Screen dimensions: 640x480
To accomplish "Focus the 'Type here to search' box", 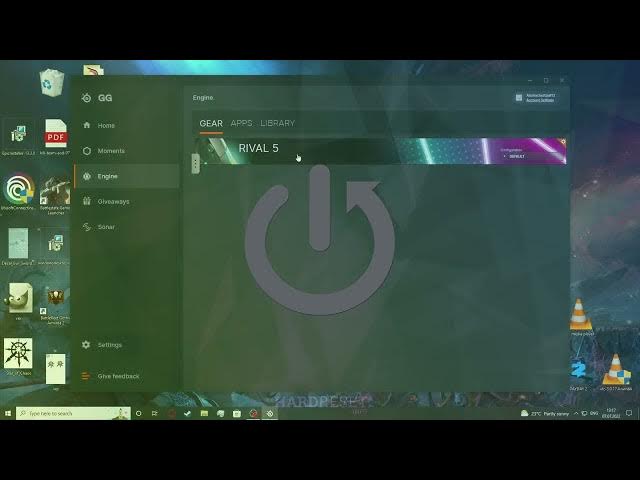I will coord(73,413).
